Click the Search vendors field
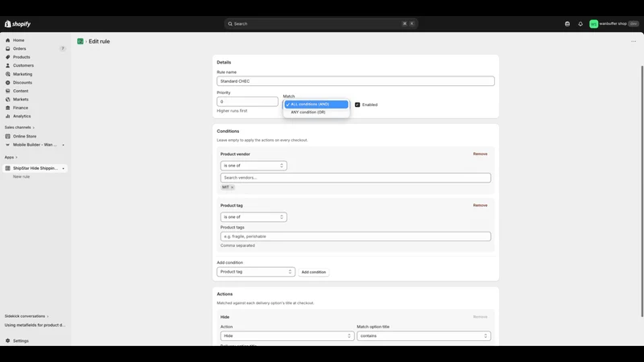The image size is (644, 362). click(356, 178)
